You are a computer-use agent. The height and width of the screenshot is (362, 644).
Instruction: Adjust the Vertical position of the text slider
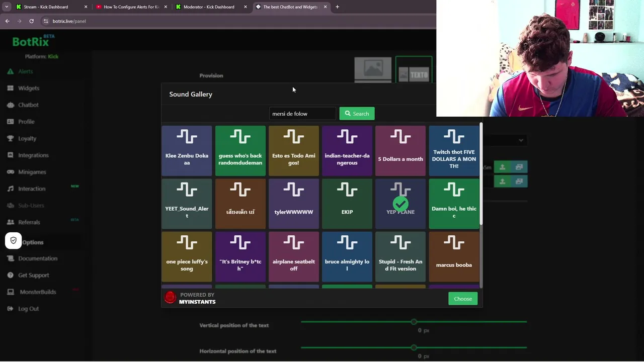click(x=414, y=322)
